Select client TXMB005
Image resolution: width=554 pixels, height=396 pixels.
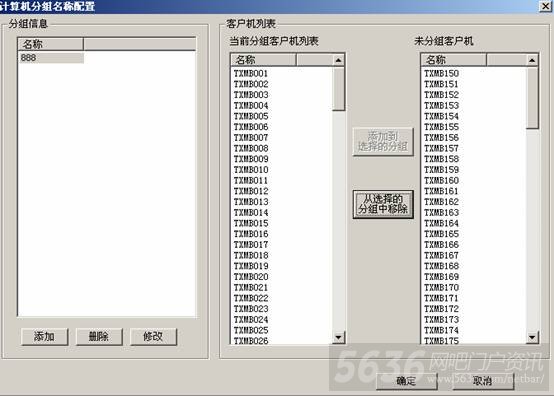pyautogui.click(x=251, y=116)
